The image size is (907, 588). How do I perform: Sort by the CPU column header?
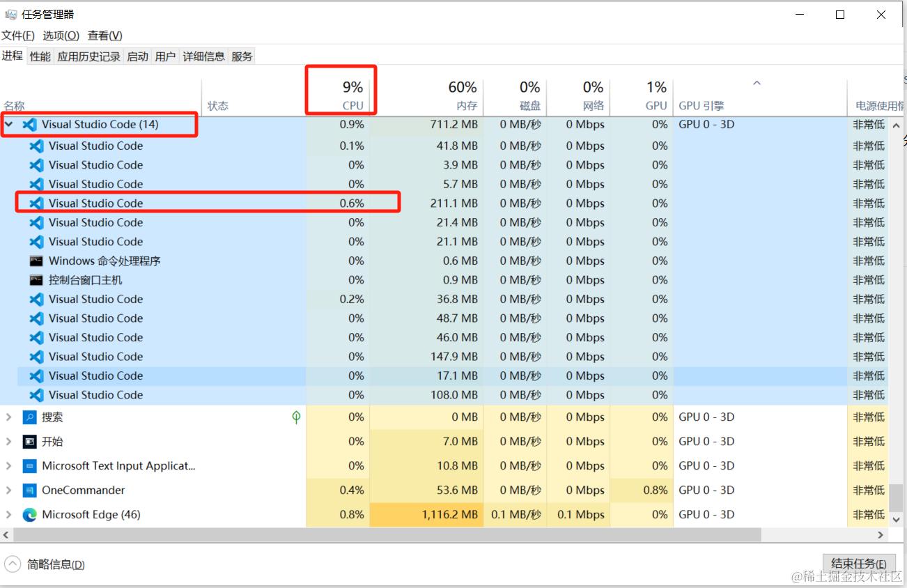pos(338,96)
